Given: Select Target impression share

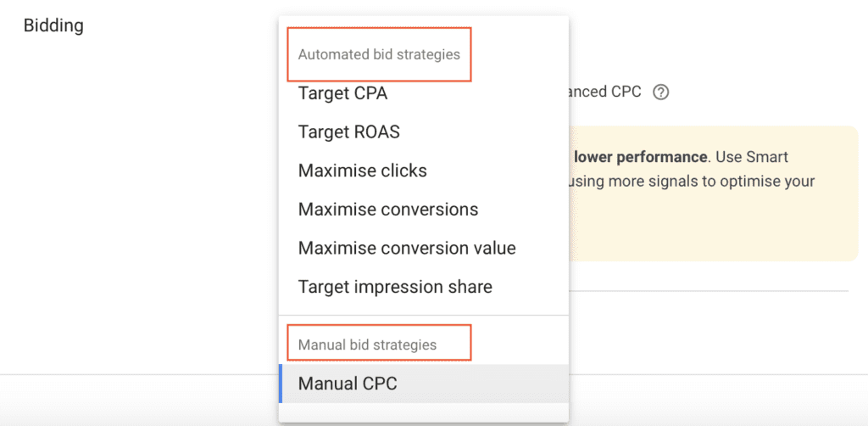Looking at the screenshot, I should coord(395,287).
